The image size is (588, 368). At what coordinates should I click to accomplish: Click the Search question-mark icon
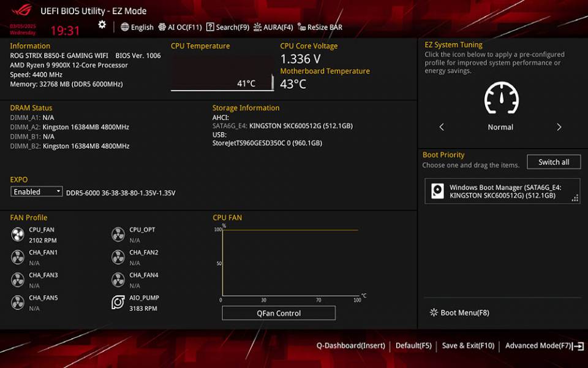(x=210, y=27)
